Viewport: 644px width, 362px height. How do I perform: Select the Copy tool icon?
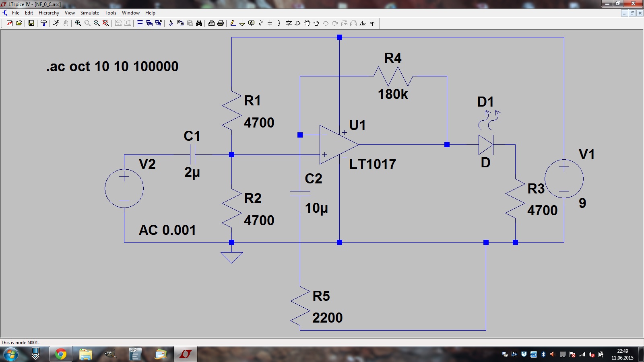click(x=180, y=23)
